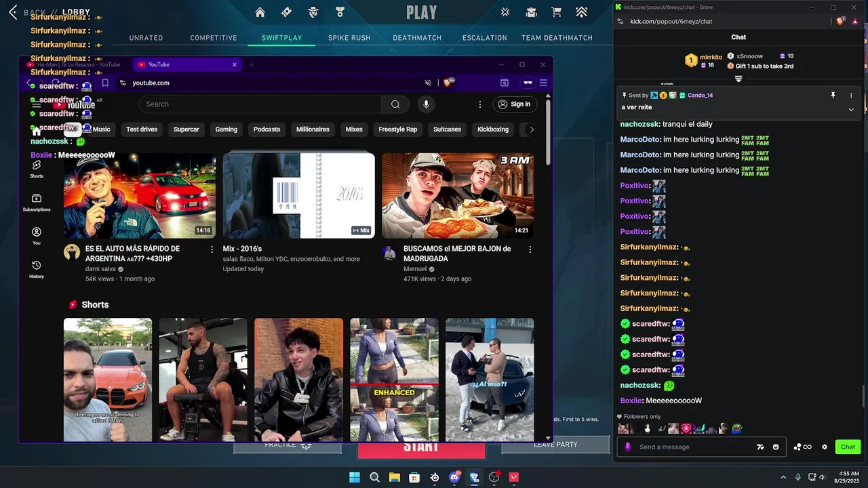Screen dimensions: 868x488
Task: Open the ES EL AUTO MÁS RÁPIDO video thumbnail
Action: 140,196
